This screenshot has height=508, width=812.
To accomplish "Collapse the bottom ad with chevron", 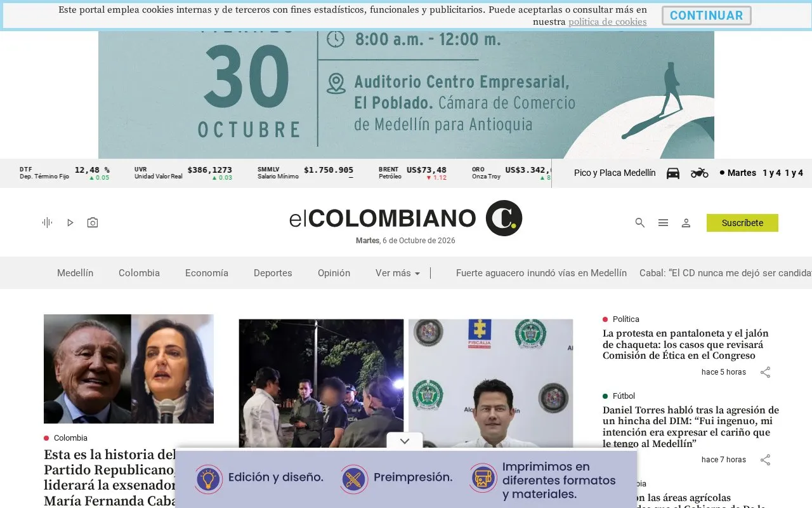I will coord(405,441).
